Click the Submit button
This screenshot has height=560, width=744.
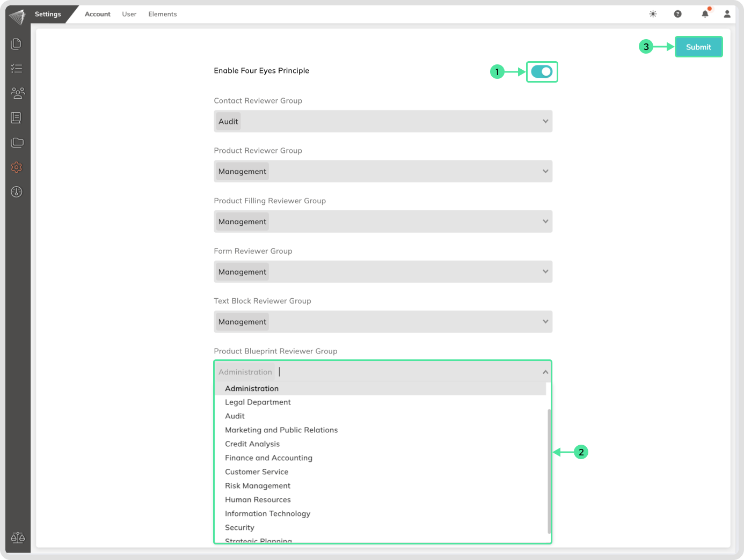pos(698,47)
